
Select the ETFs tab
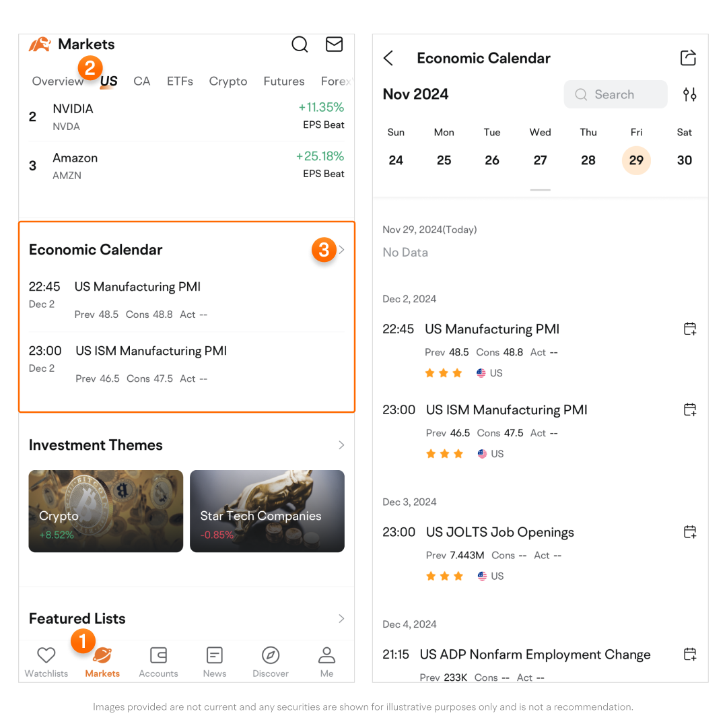pos(180,81)
